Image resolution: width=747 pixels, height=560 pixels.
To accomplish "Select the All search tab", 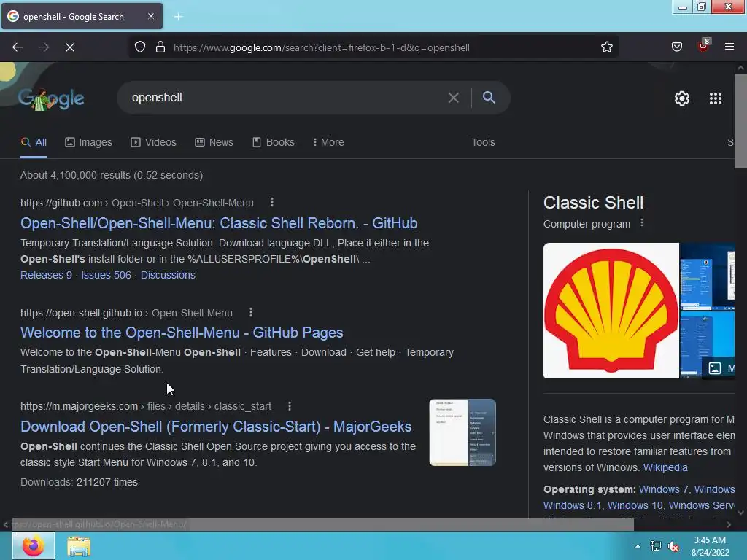I will click(x=34, y=142).
